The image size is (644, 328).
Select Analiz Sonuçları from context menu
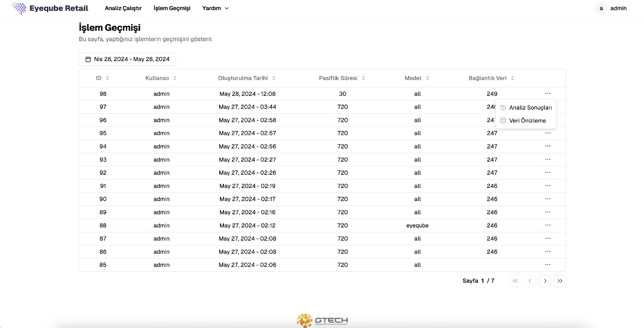pos(526,108)
